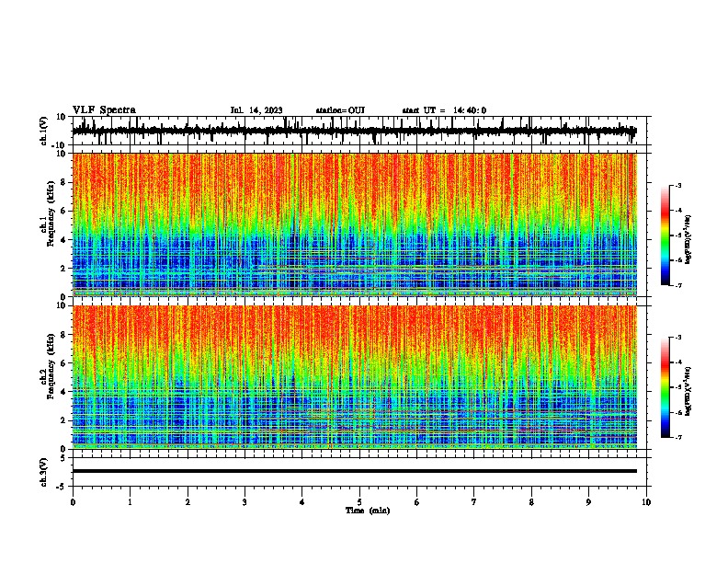Click the '6' kHz tick on ch.1 frequency axis

tap(63, 211)
